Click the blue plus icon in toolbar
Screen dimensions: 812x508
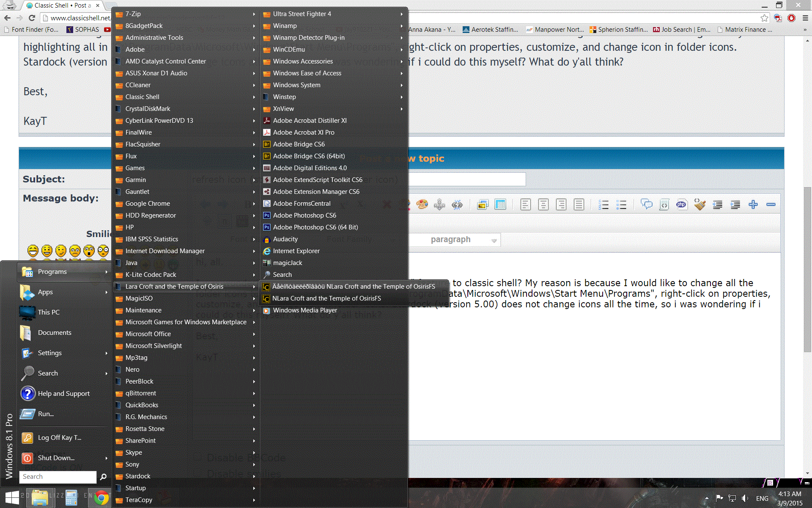point(753,205)
